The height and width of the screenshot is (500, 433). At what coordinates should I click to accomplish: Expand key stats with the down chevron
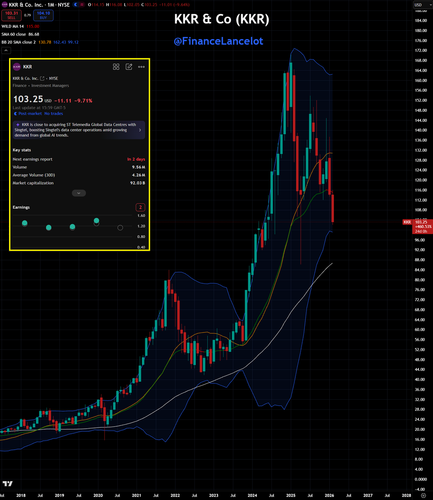(79, 193)
